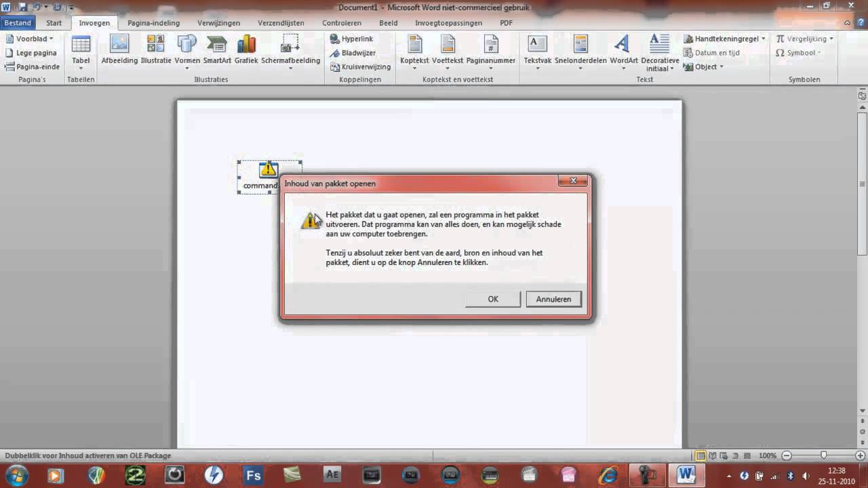
Task: Open the Fs application from the taskbar
Action: click(x=254, y=475)
